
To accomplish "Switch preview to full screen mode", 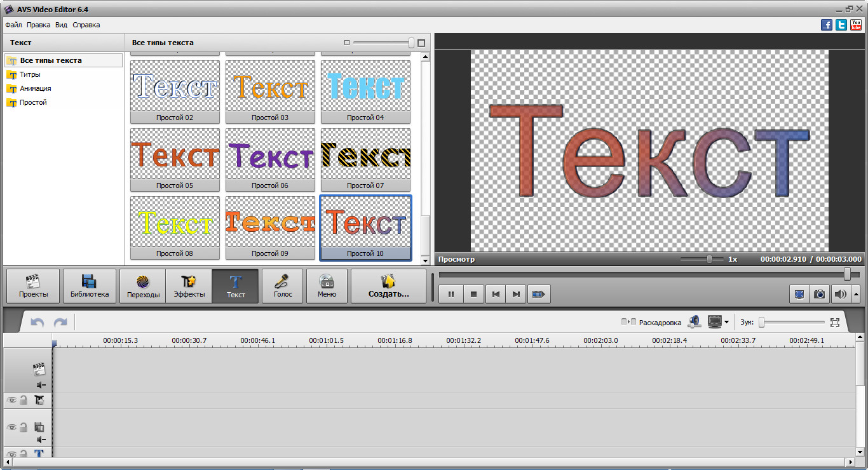I will tap(799, 294).
